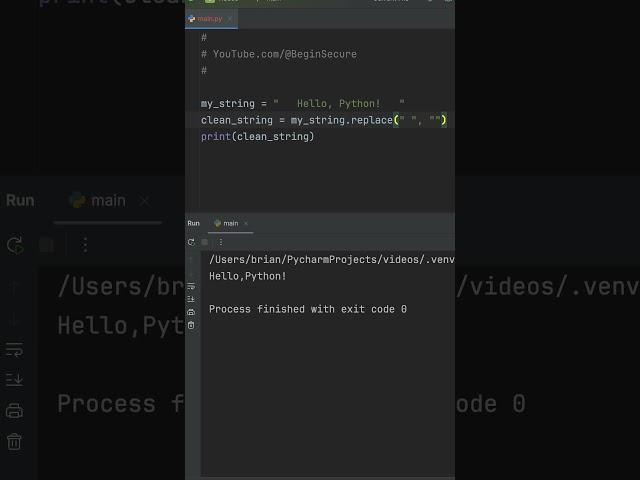This screenshot has height=480, width=640.
Task: Click the '# YouTube.com/@BeginSecure' comment line
Action: click(279, 54)
